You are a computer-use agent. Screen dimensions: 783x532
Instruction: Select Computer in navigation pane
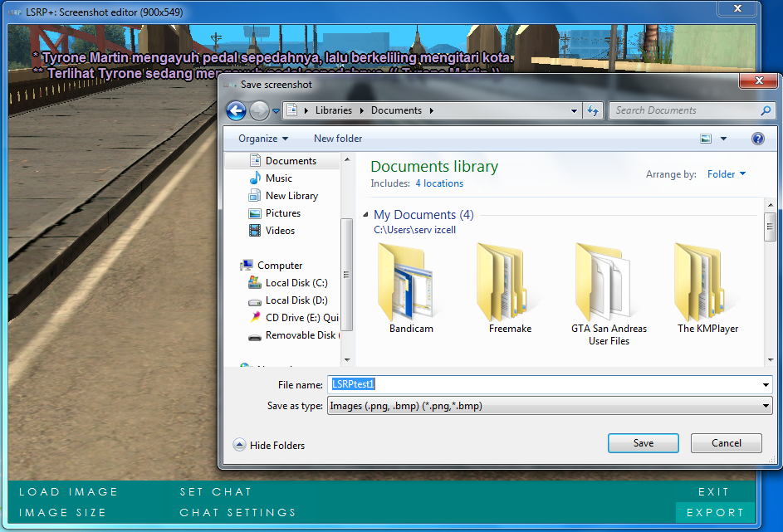[280, 266]
